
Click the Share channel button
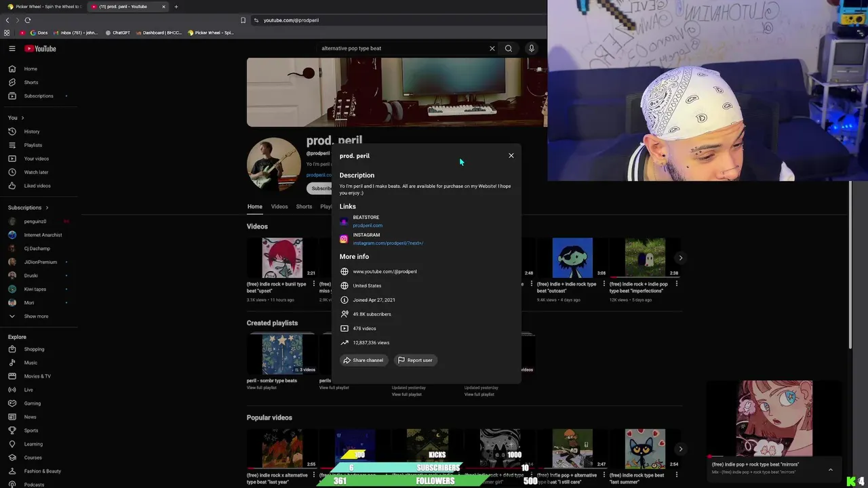click(x=363, y=360)
